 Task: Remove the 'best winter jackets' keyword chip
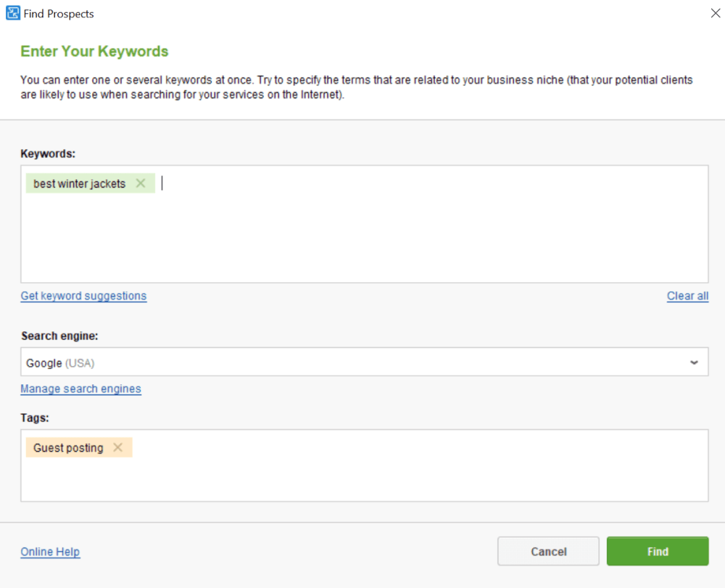[x=141, y=183]
